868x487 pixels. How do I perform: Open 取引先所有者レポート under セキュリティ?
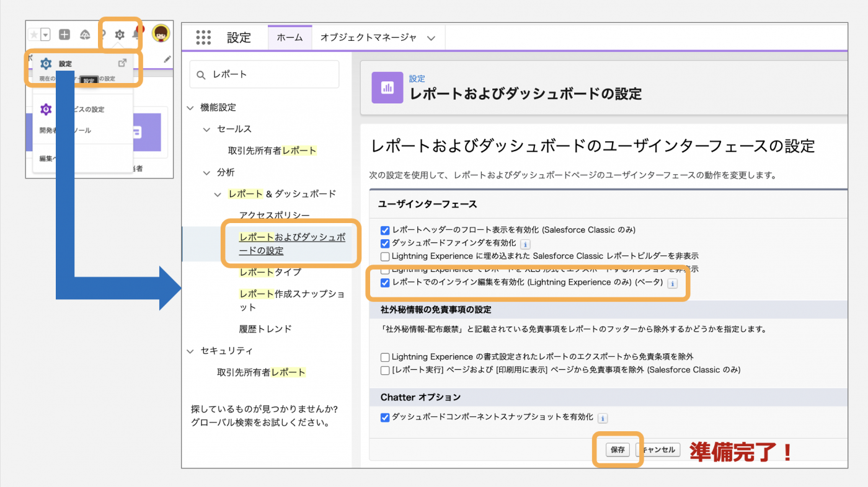(x=261, y=372)
